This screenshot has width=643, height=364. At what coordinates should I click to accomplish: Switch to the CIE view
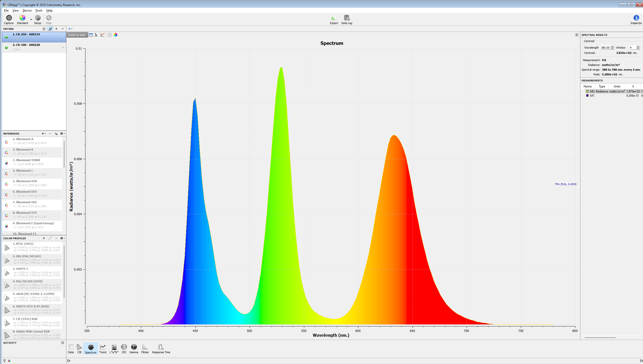tap(79, 348)
